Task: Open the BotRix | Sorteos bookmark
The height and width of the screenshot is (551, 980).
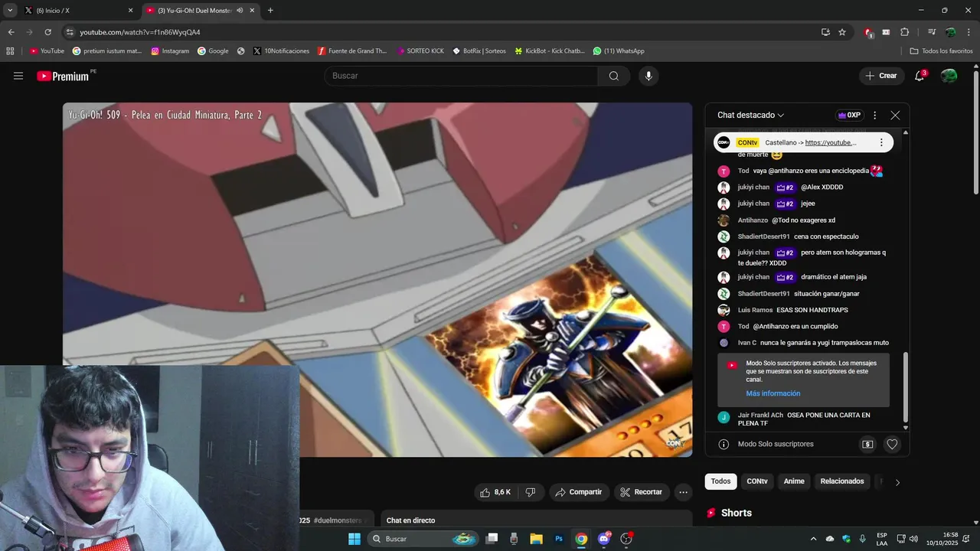Action: 479,51
